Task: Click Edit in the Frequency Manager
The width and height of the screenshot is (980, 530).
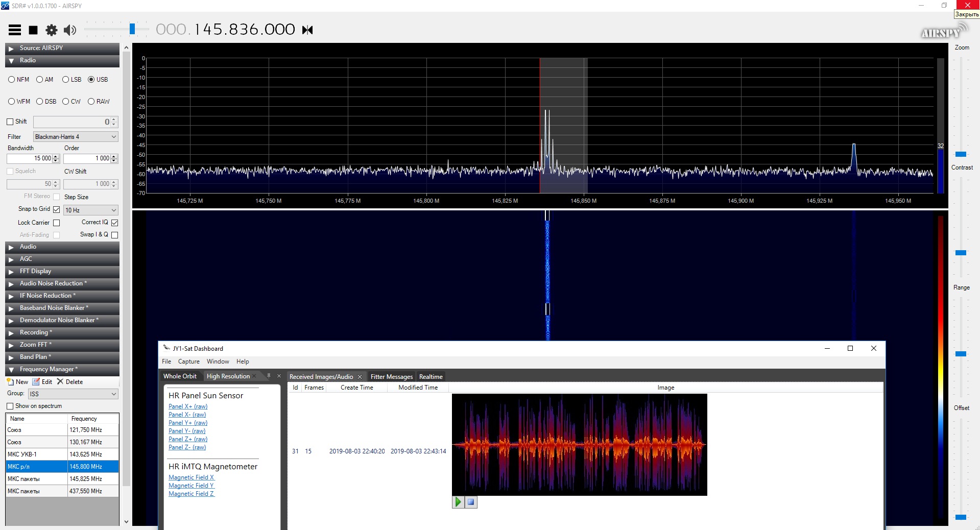Action: (x=42, y=382)
